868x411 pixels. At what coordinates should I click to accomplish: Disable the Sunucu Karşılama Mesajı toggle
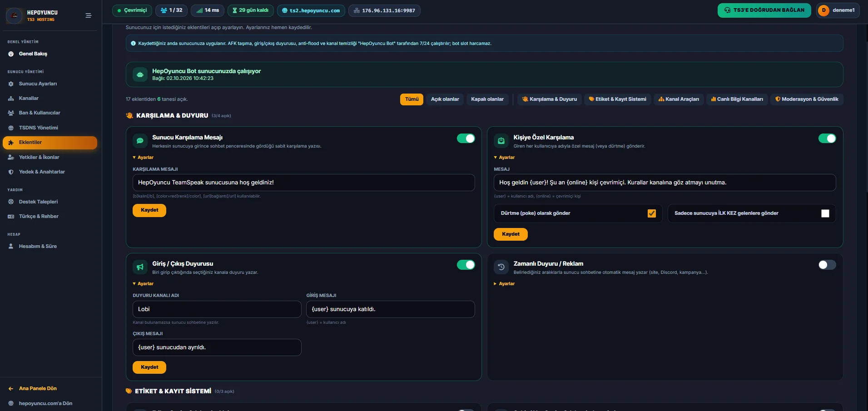[x=466, y=139]
